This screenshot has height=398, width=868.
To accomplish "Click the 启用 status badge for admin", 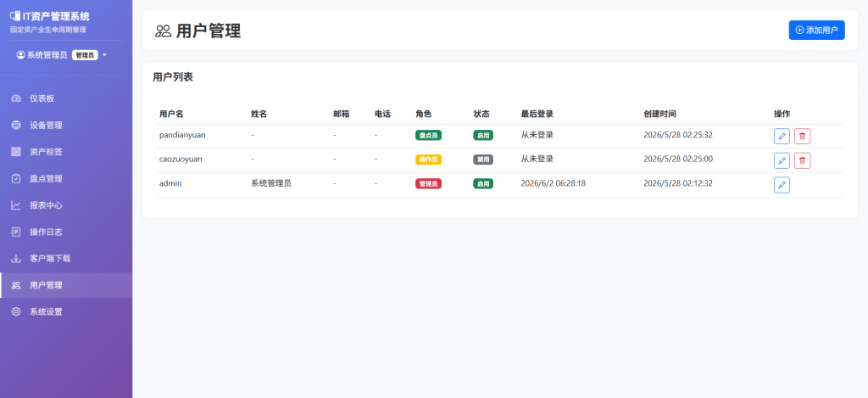I will (x=483, y=184).
